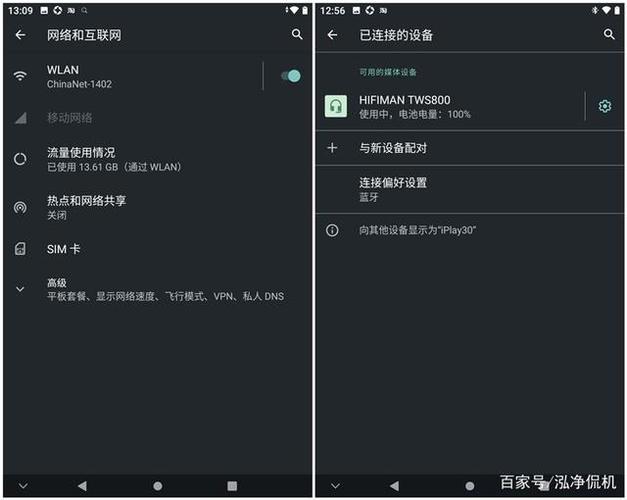Collapse navigation bar arrow on right screen
Screen dimensions: 627x500
click(x=335, y=486)
